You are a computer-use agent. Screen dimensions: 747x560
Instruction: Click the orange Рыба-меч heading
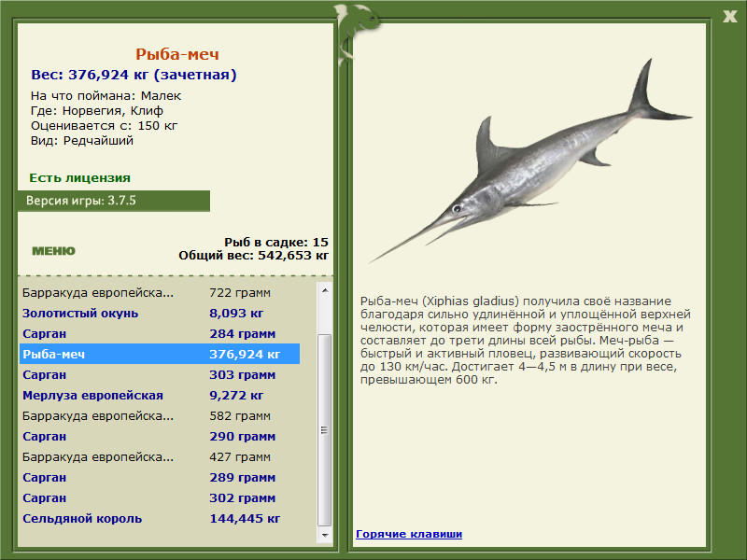[177, 54]
